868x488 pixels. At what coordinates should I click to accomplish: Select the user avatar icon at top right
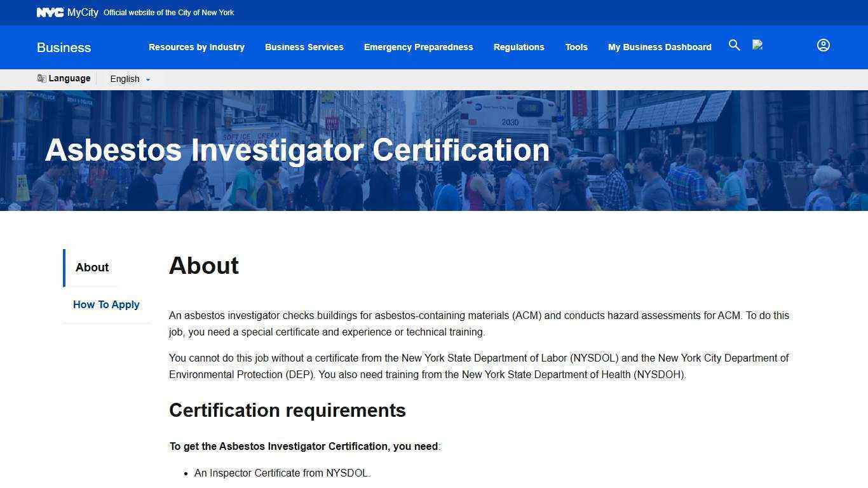[824, 45]
